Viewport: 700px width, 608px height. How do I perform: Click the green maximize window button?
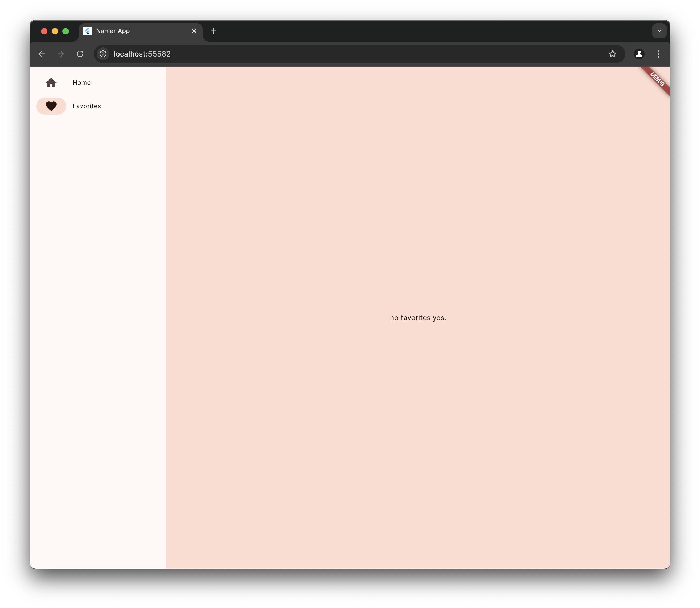coord(66,31)
